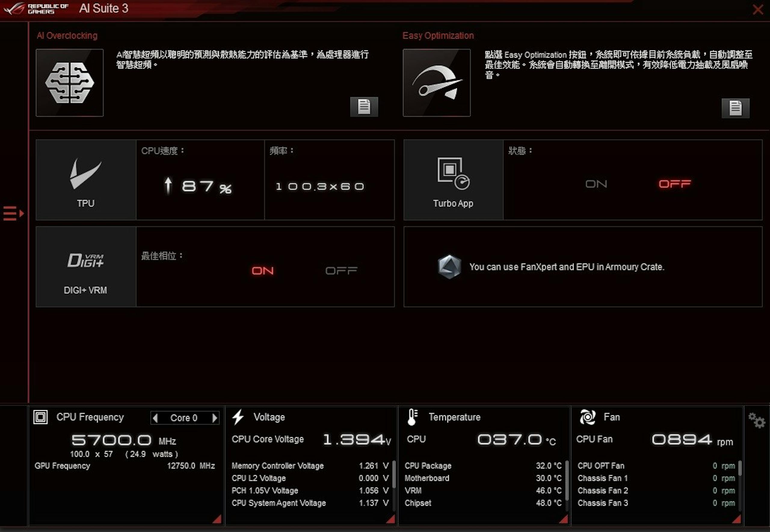
Task: Expand the CPU Frequency panel corner
Action: coord(217,519)
